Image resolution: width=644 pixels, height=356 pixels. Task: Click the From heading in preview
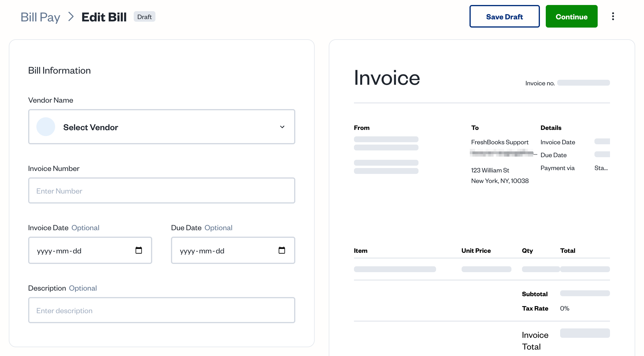tap(362, 128)
